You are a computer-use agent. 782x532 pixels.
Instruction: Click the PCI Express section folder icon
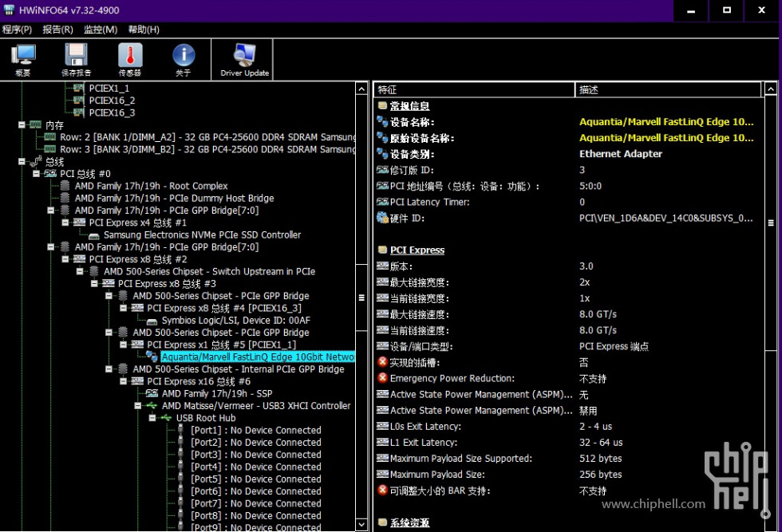tap(382, 250)
